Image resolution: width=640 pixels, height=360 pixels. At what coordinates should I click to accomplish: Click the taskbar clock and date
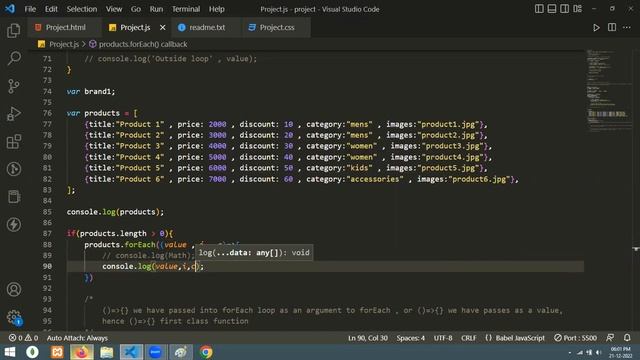(620, 352)
